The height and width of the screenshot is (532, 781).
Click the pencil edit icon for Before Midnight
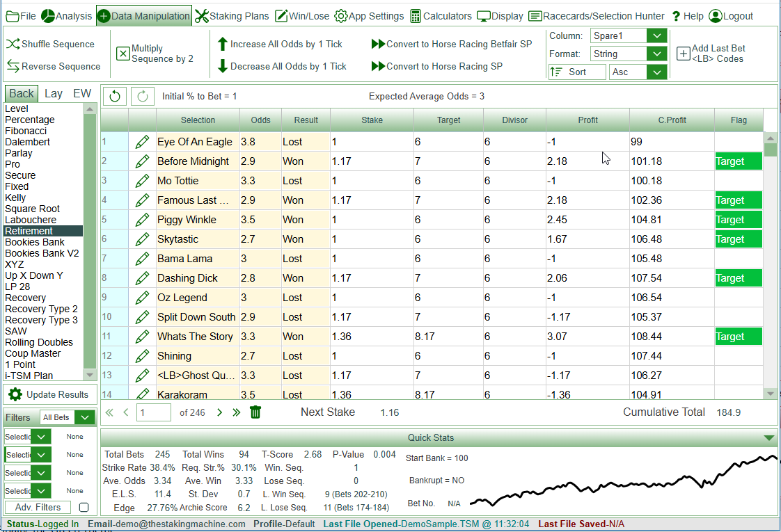click(143, 161)
